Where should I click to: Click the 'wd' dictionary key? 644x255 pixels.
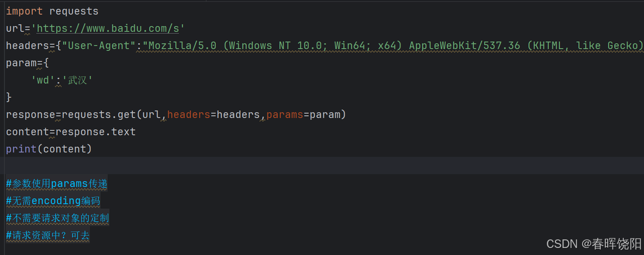[43, 80]
